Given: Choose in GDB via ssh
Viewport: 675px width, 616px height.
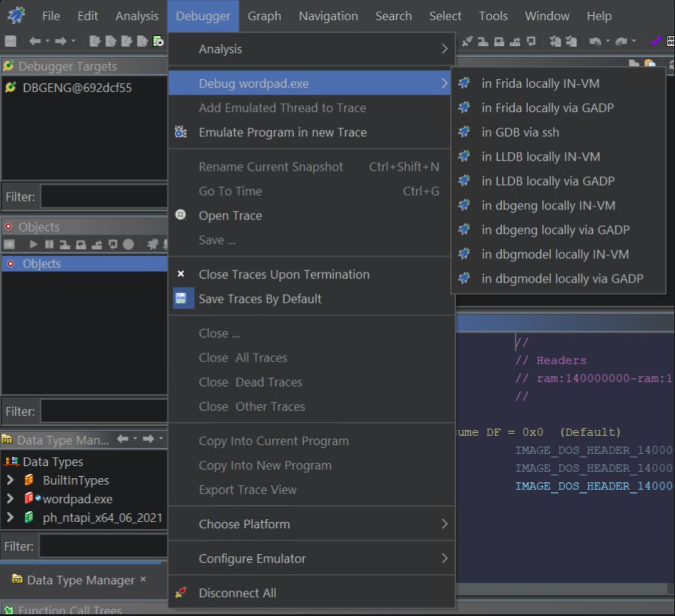Looking at the screenshot, I should point(558,132).
